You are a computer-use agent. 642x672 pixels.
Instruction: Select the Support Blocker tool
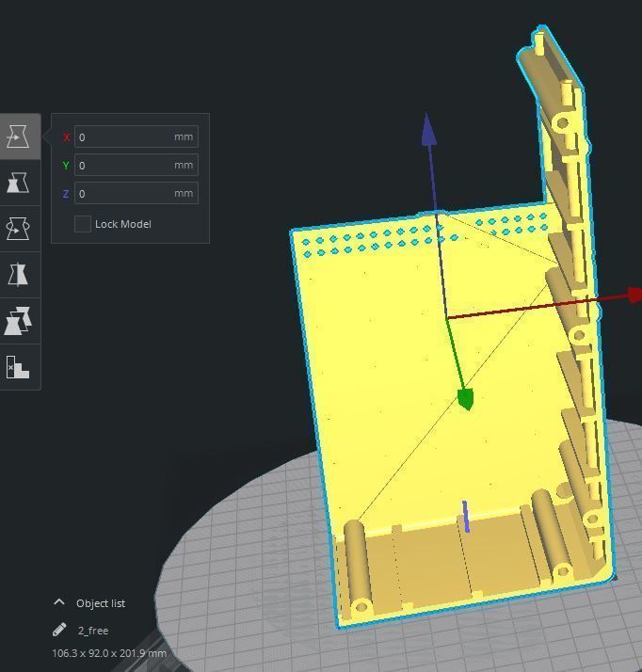(18, 367)
